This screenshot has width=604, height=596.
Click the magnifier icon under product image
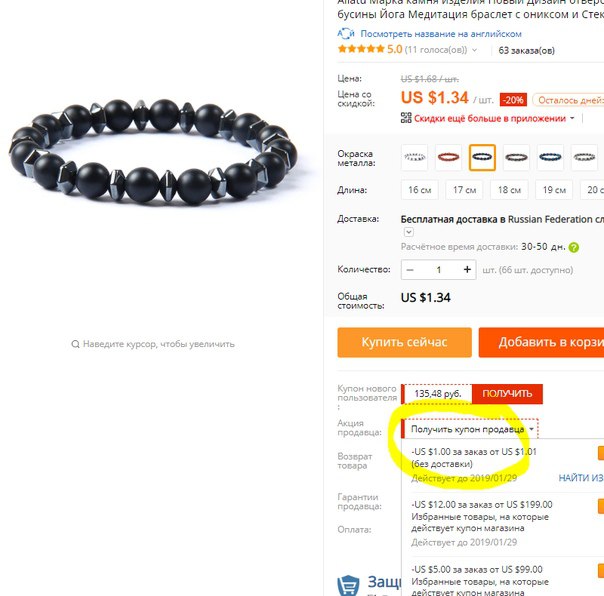pyautogui.click(x=75, y=344)
